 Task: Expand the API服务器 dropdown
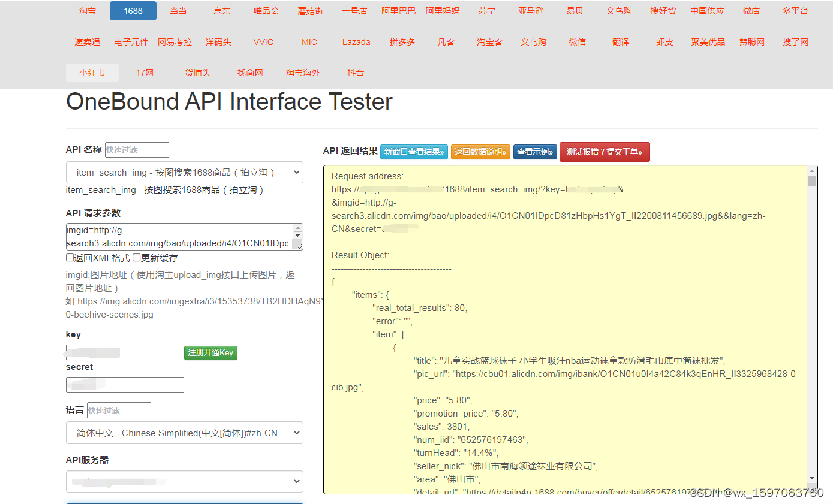click(x=185, y=481)
